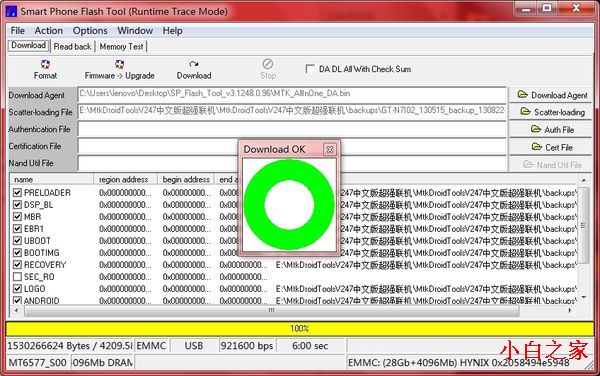Screen dimensions: 600x376
Task: Click the Format toolbar icon
Action: coord(45,64)
